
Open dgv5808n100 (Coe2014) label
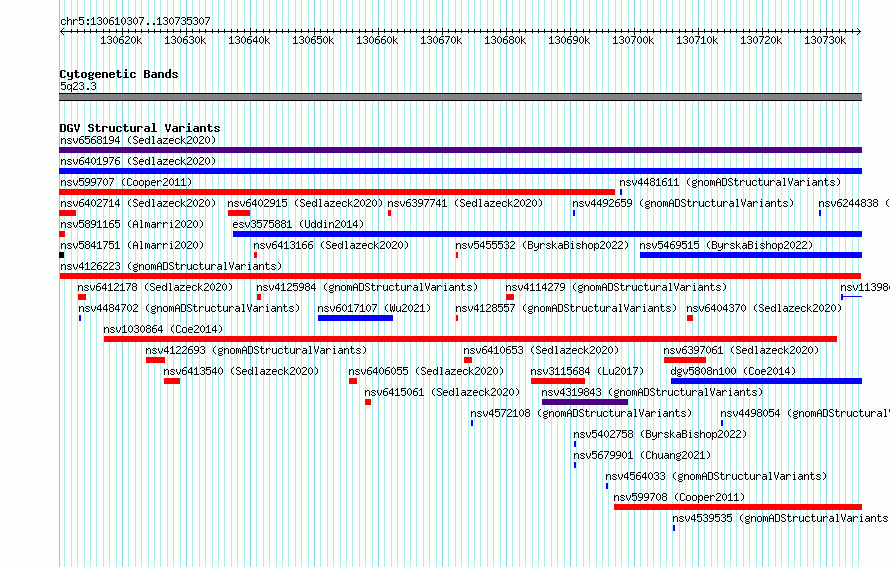pyautogui.click(x=733, y=371)
